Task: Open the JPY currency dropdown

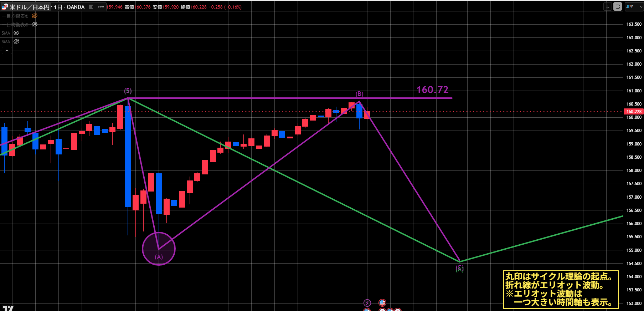Action: pos(634,7)
